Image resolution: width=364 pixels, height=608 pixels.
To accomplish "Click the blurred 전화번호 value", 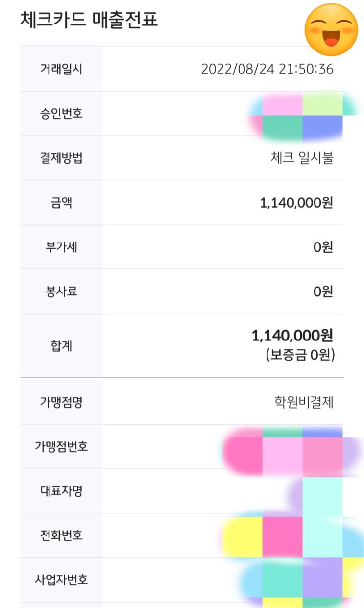I will [x=289, y=536].
